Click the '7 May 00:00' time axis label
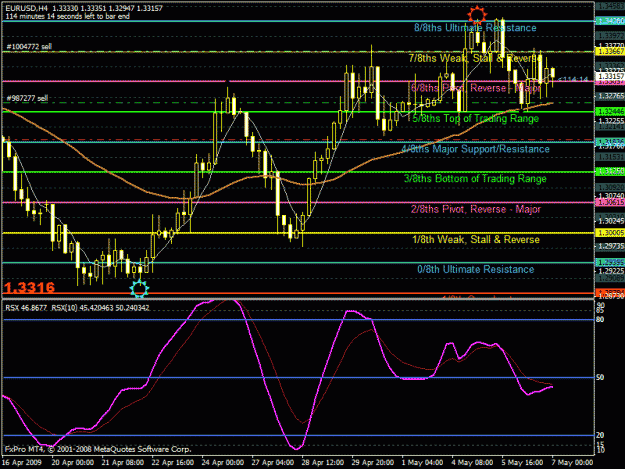Viewport: 625px width, 469px height. click(x=572, y=463)
